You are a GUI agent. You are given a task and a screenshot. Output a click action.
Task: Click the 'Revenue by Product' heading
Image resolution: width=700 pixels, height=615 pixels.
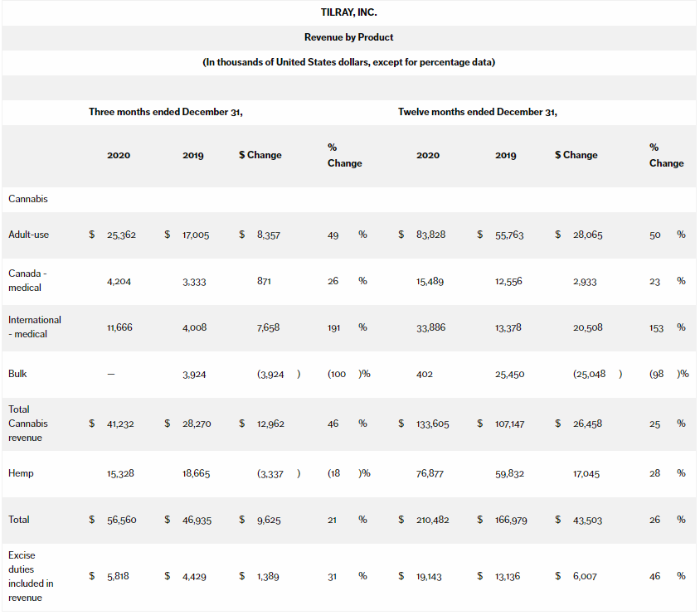pos(348,37)
